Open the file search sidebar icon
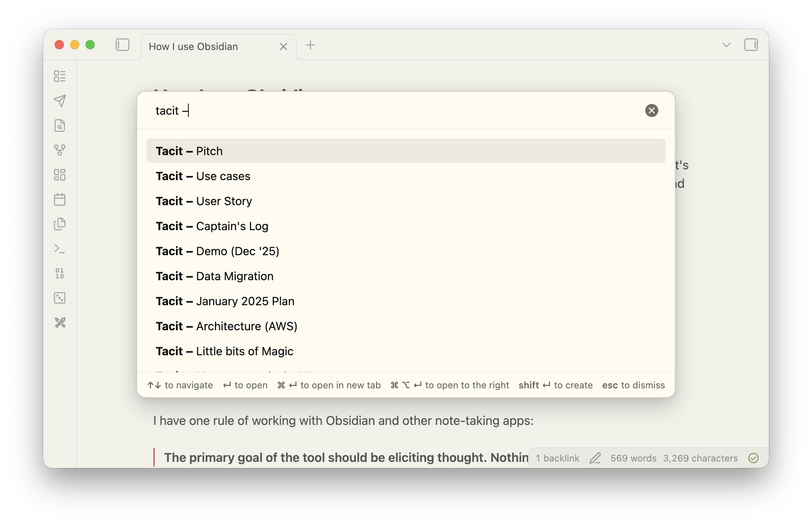The image size is (812, 525). (60, 125)
